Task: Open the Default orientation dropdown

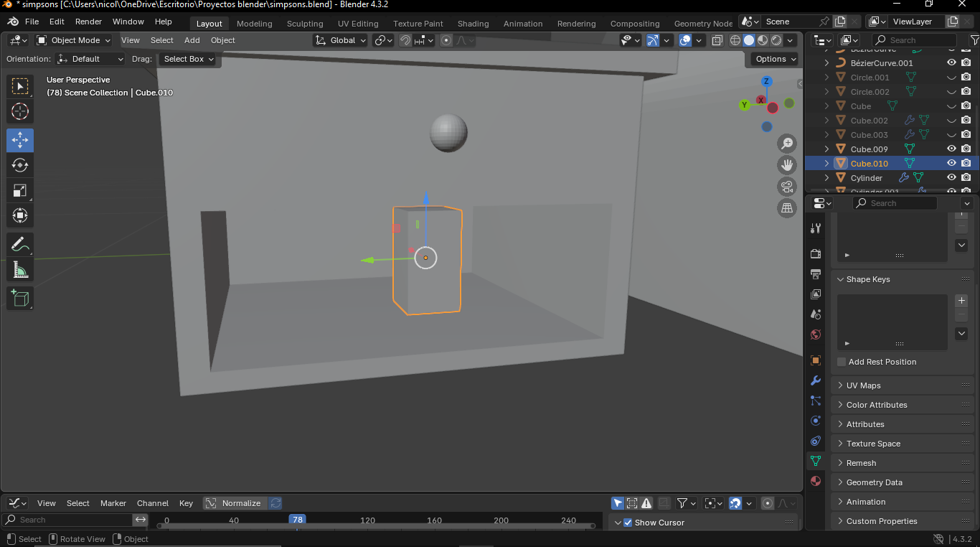Action: pyautogui.click(x=90, y=59)
